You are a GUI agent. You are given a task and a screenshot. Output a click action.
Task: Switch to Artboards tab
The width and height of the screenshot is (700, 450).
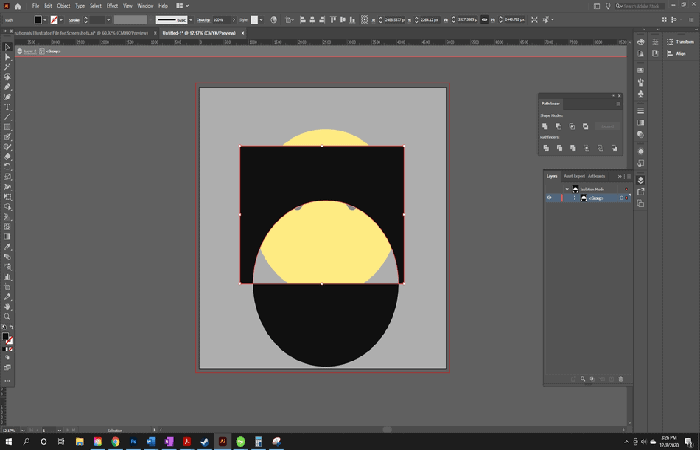click(x=596, y=176)
